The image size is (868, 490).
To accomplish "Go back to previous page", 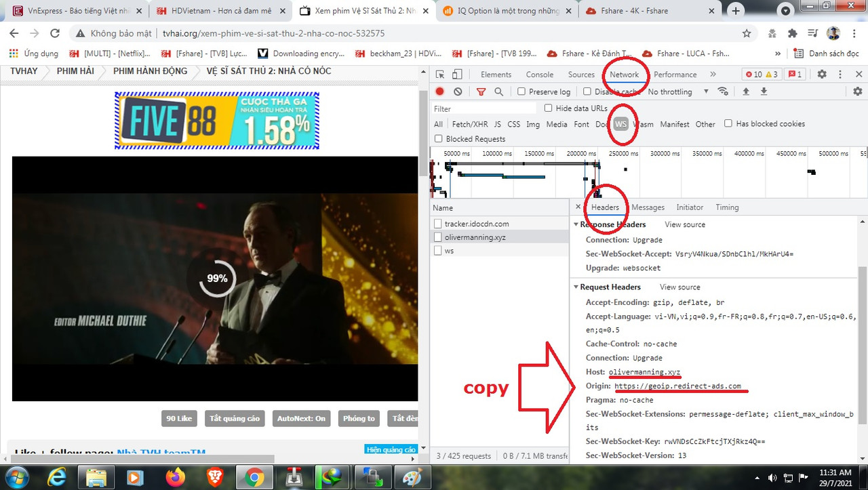I will point(14,33).
